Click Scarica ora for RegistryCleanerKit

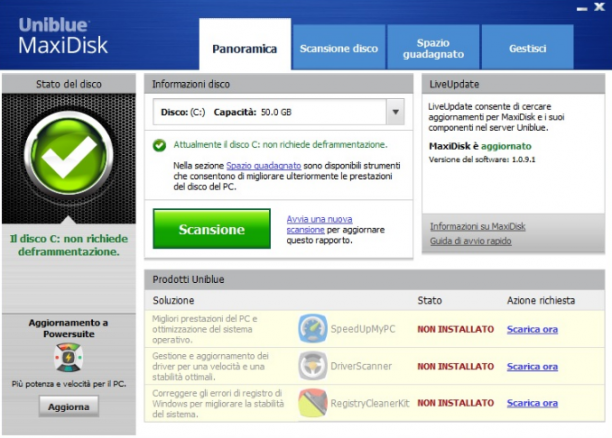point(532,403)
